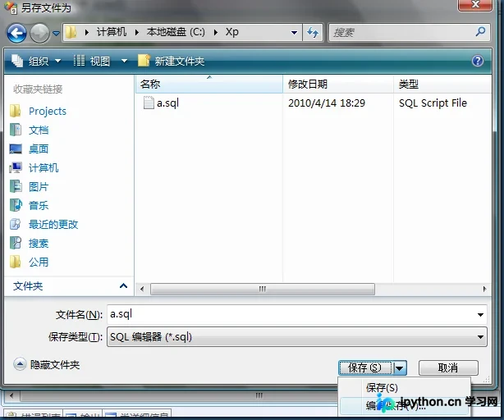Open the 最近的更改 favorite link
This screenshot has height=420, width=504.
(x=53, y=225)
